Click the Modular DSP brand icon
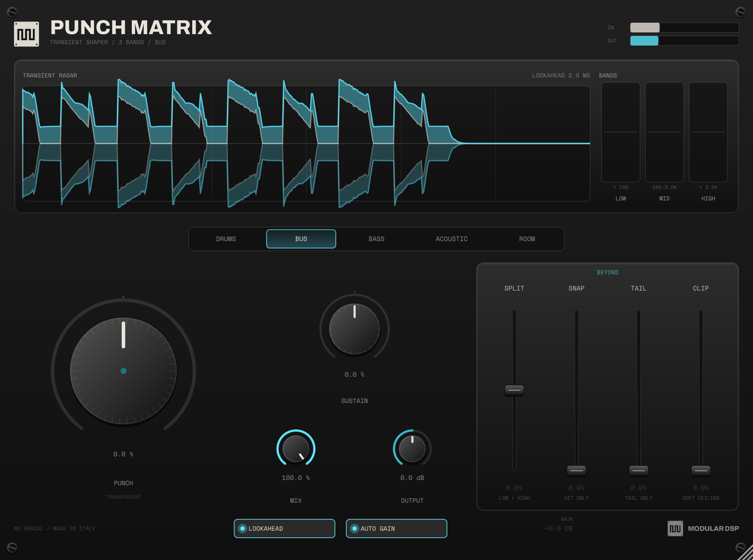The width and height of the screenshot is (753, 560). click(675, 528)
